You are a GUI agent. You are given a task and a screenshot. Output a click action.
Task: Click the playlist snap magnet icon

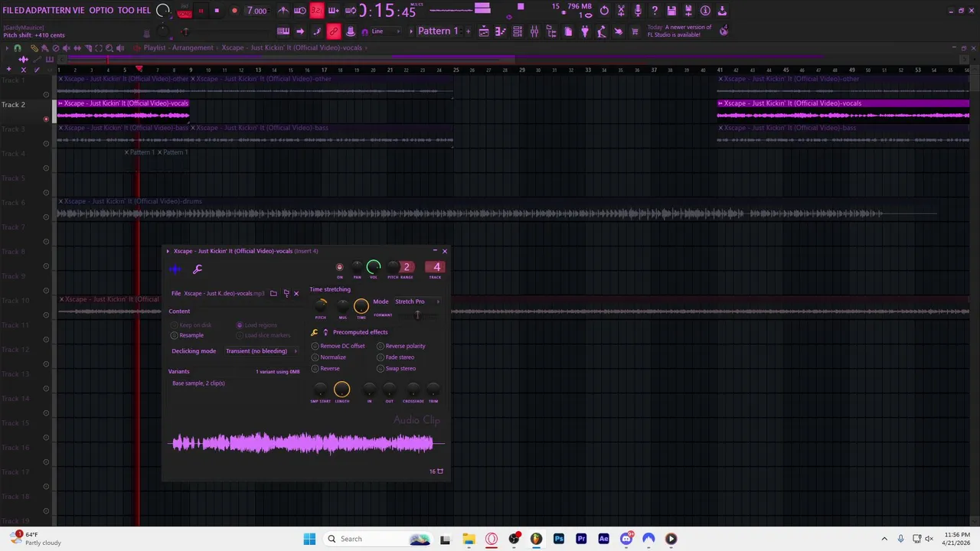tap(18, 47)
